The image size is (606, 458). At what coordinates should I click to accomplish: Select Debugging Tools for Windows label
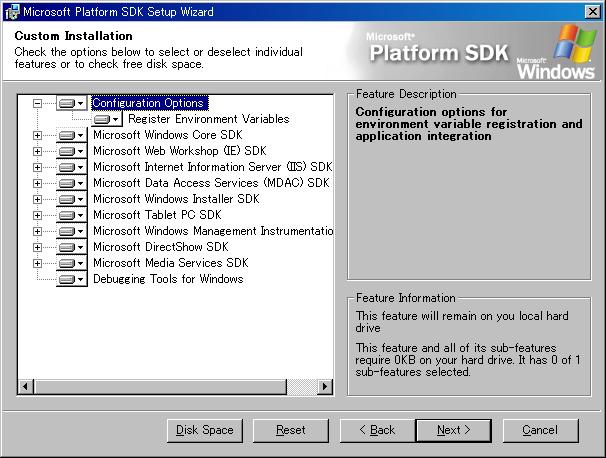point(168,279)
